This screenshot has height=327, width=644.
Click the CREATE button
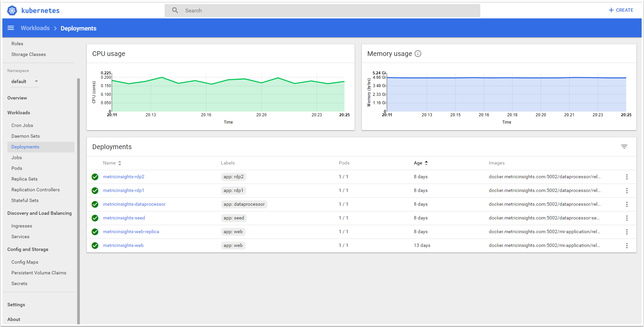click(621, 10)
